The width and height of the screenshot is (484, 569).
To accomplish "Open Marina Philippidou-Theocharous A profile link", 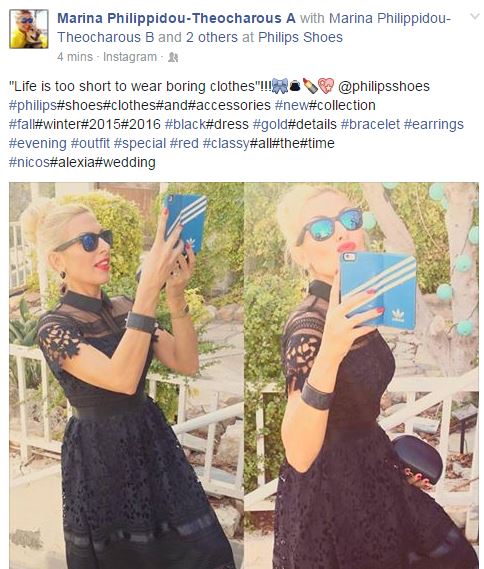I will point(176,18).
